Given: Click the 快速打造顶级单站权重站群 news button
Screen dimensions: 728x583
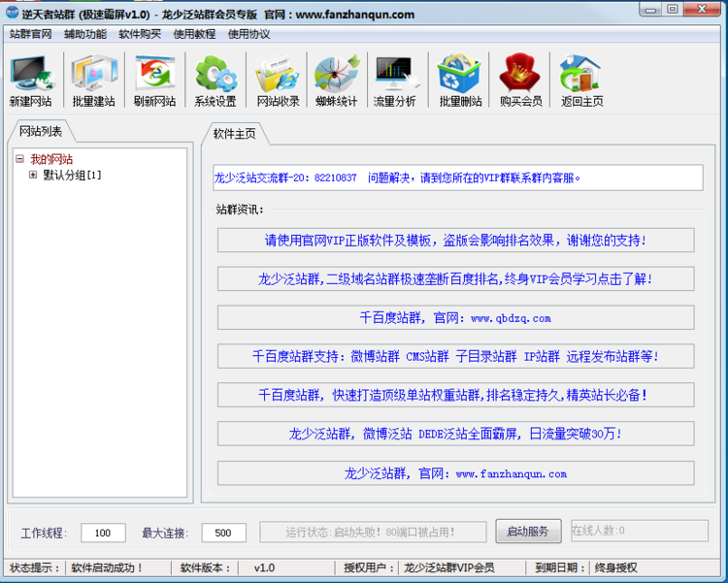Looking at the screenshot, I should [x=456, y=395].
